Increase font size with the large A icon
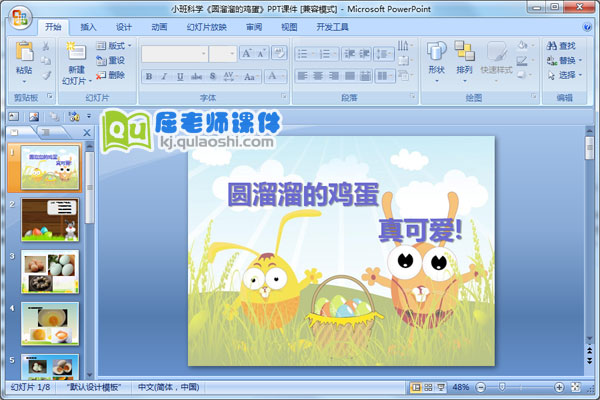The width and height of the screenshot is (600, 400). (246, 53)
